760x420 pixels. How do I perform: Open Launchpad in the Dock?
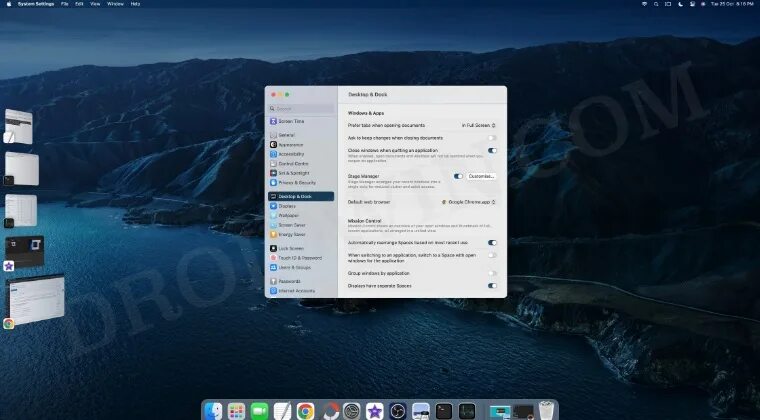(x=237, y=411)
